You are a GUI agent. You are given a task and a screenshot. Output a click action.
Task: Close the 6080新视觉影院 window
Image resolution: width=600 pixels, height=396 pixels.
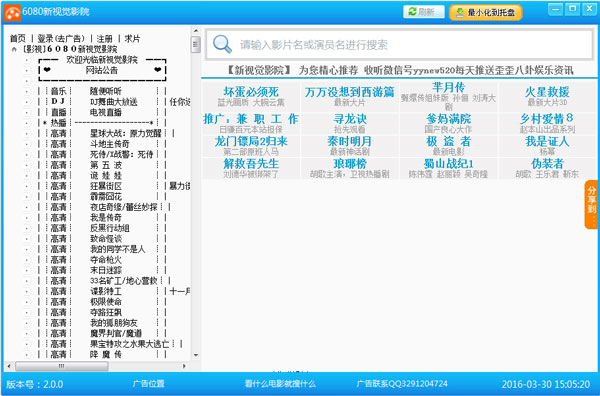coord(590,9)
